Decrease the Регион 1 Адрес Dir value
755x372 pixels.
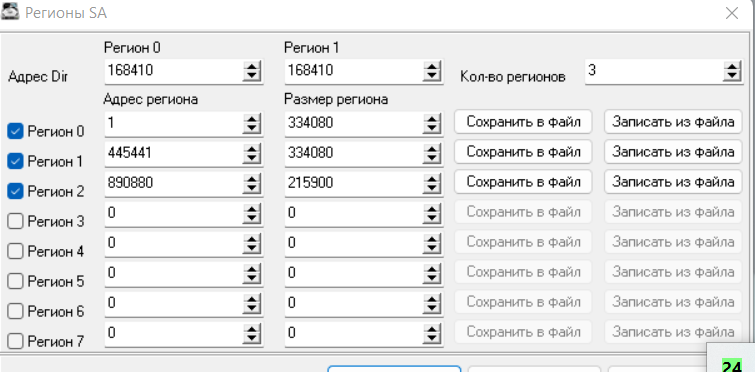432,77
